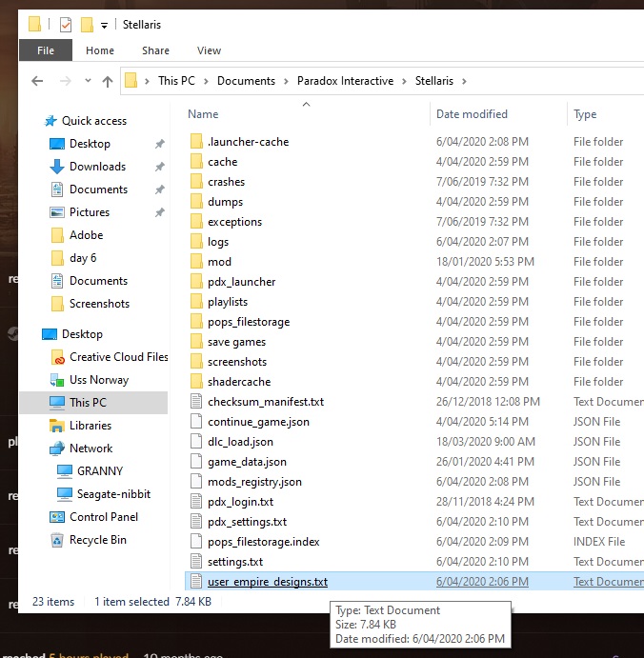Open the recent locations dropdown
The image size is (644, 658).
[88, 81]
